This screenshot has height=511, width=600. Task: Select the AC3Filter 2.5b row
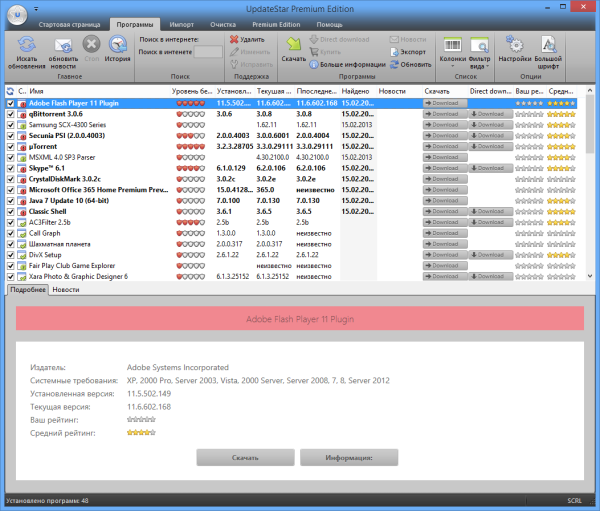[291, 222]
